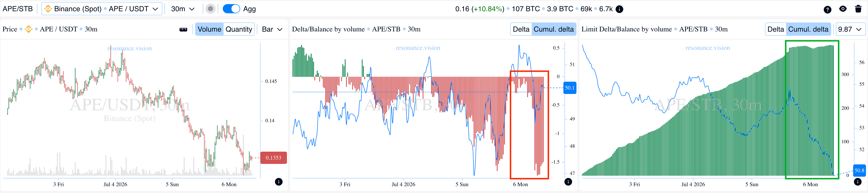This screenshot has height=193, width=868.
Task: Click the help question mark icon
Action: 827,9
